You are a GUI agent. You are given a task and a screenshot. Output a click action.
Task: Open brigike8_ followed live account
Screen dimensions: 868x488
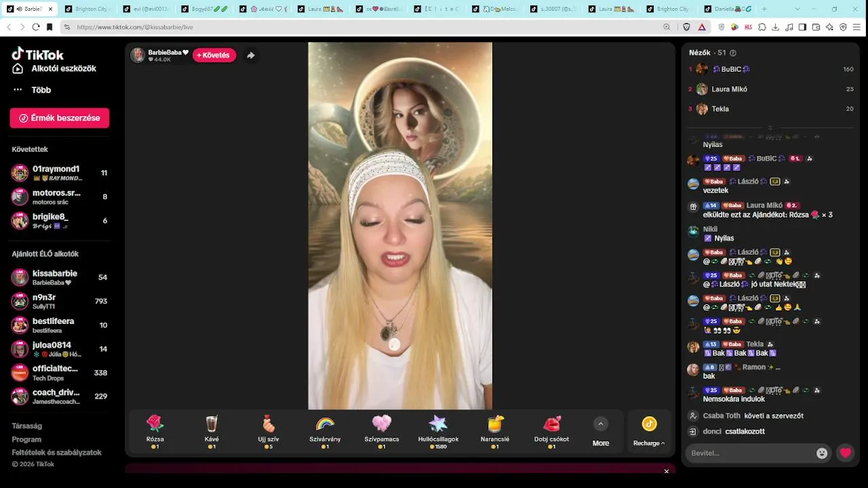tap(60, 220)
